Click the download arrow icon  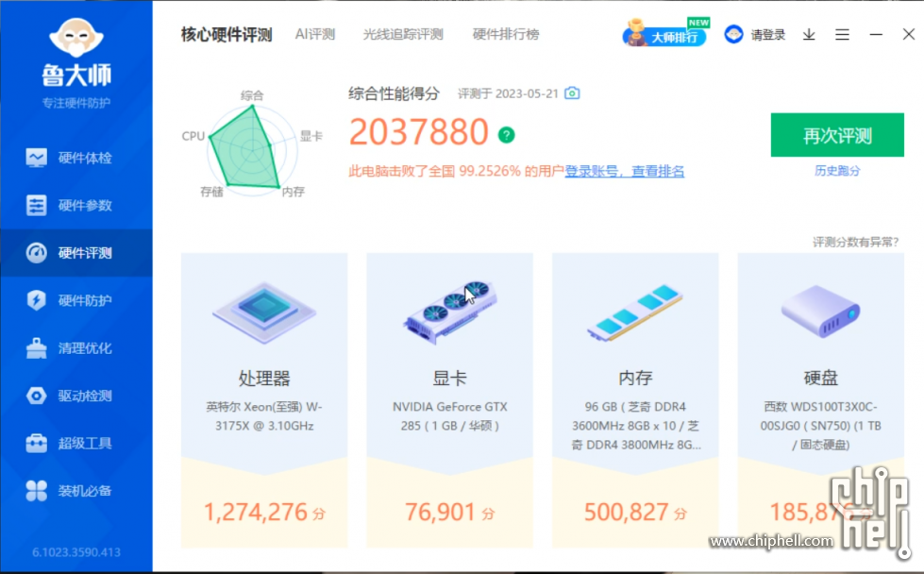[809, 35]
